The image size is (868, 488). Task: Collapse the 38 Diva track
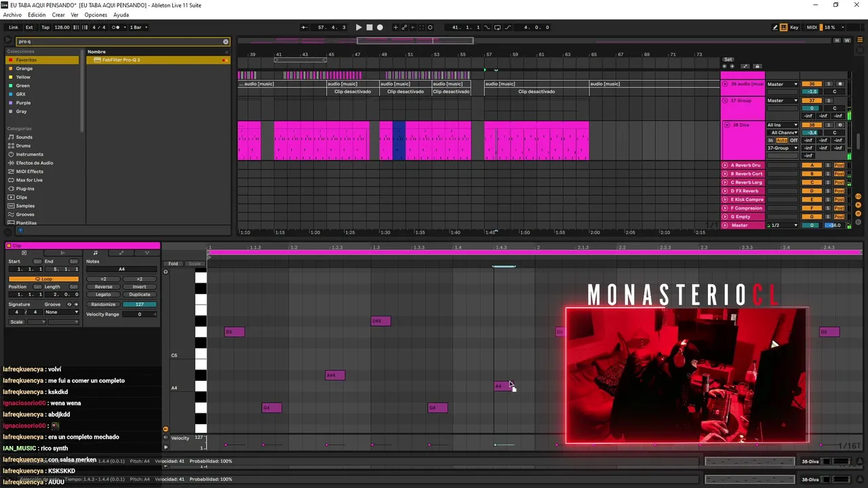click(727, 125)
